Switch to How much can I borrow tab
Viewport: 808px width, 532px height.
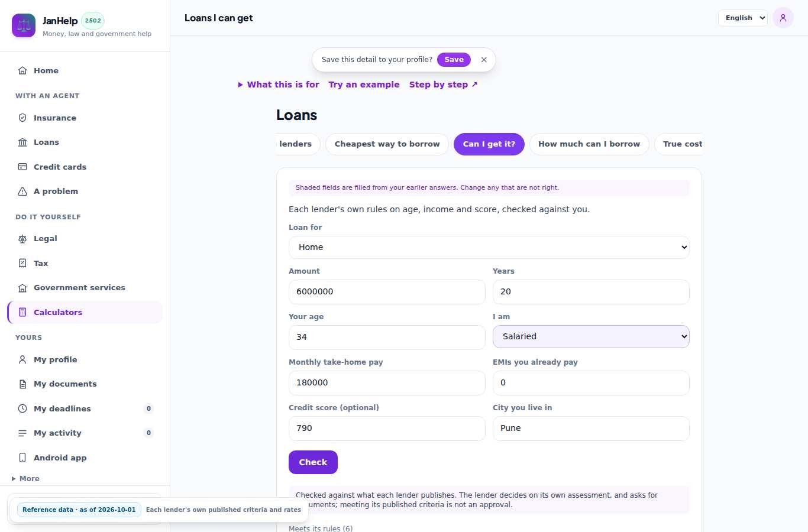[589, 144]
